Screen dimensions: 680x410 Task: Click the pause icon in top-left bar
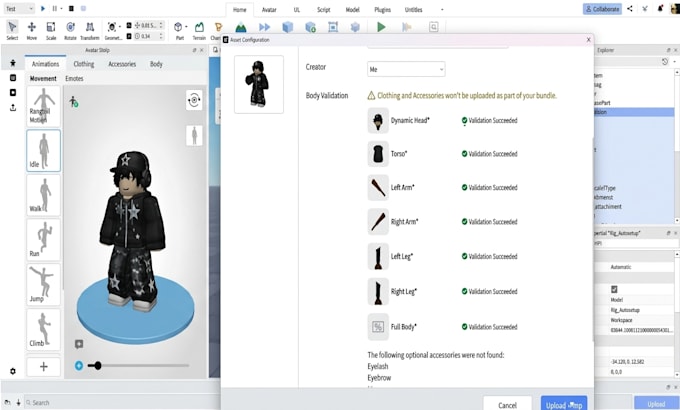click(55, 8)
